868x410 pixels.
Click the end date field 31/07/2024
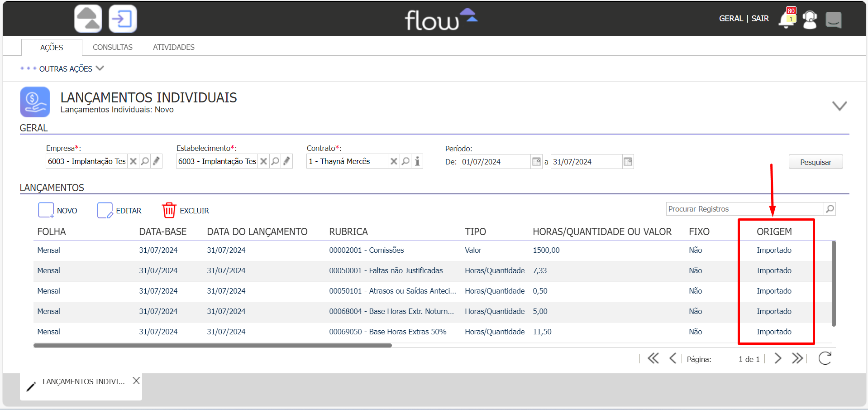587,162
